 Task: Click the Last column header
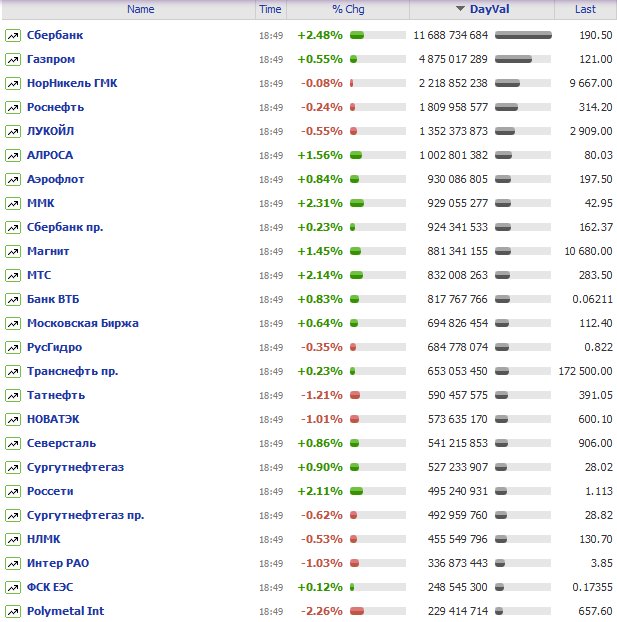585,9
